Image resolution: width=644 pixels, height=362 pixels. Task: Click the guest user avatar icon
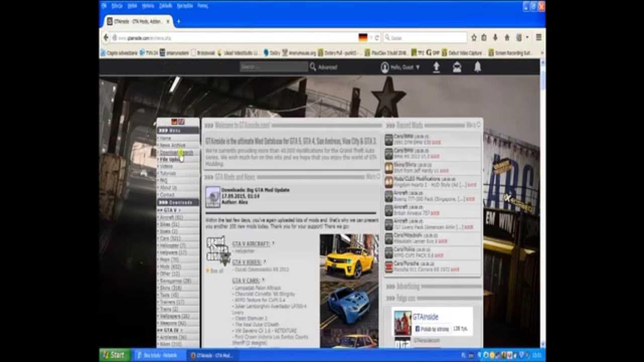coord(384,67)
